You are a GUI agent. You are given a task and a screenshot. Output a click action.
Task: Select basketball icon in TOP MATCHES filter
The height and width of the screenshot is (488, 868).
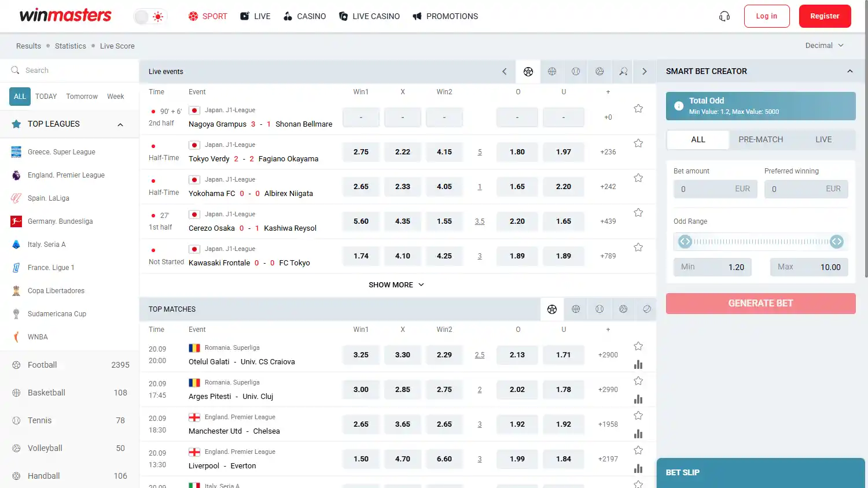coord(576,309)
